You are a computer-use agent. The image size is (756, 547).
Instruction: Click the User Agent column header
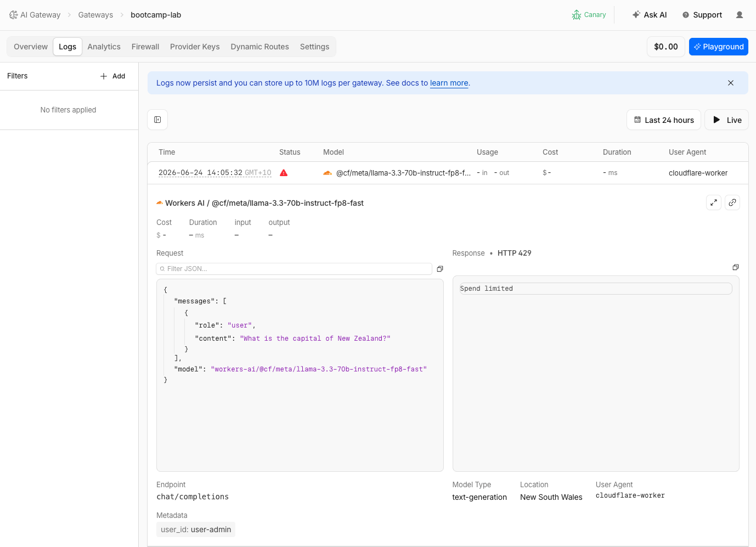tap(687, 152)
